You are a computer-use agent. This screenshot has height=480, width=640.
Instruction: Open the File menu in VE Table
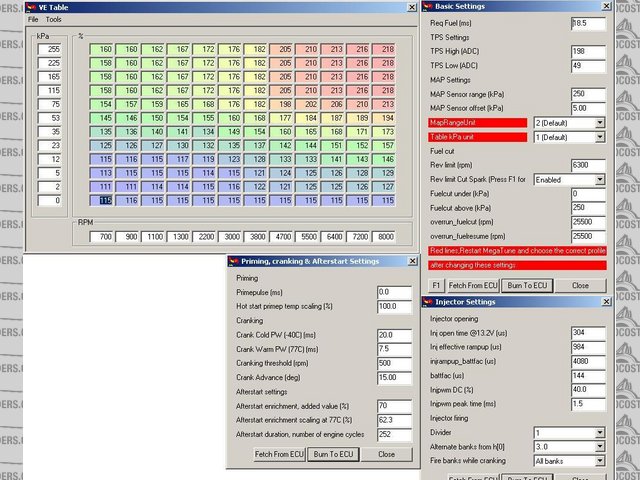33,19
